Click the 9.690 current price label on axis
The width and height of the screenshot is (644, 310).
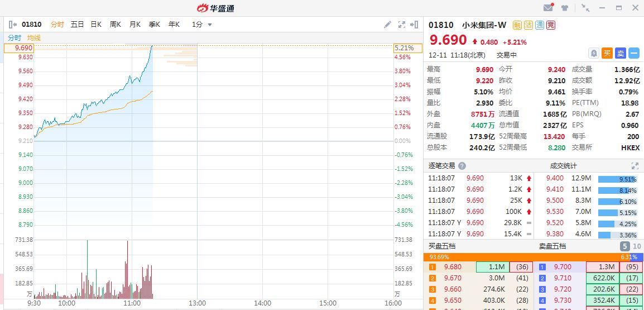[18, 48]
